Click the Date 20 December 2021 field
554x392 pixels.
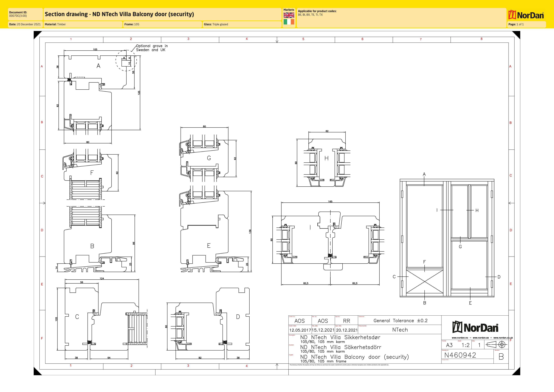tap(25, 24)
